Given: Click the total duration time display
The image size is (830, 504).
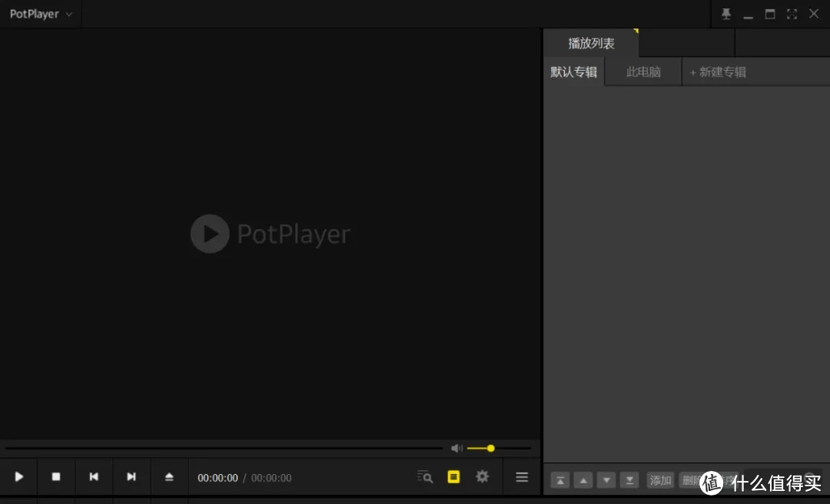Looking at the screenshot, I should 271,478.
